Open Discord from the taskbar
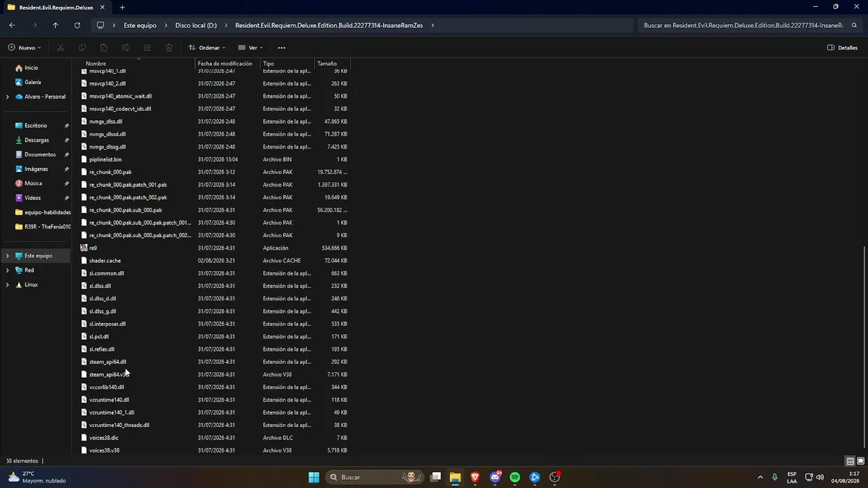The width and height of the screenshot is (868, 488). point(495,477)
